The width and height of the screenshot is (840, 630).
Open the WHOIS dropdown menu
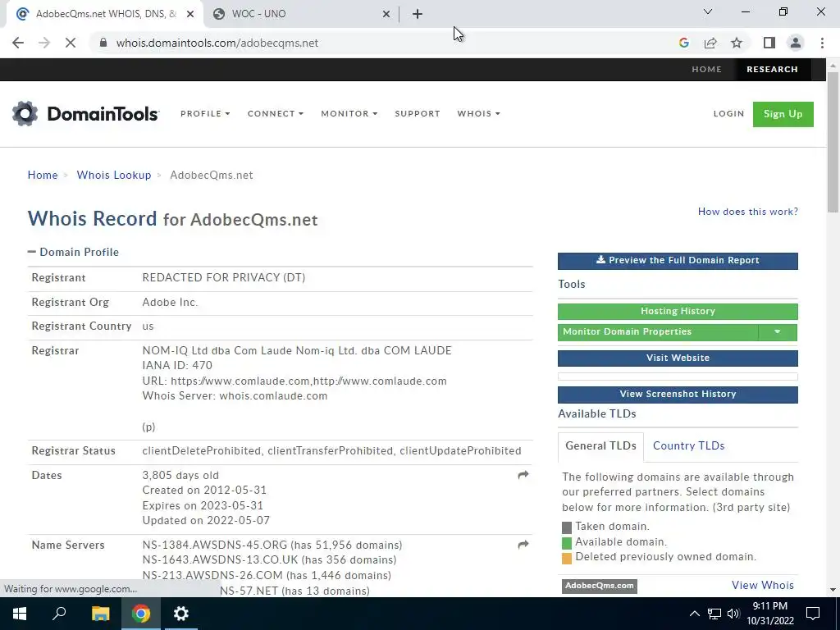[x=478, y=113]
